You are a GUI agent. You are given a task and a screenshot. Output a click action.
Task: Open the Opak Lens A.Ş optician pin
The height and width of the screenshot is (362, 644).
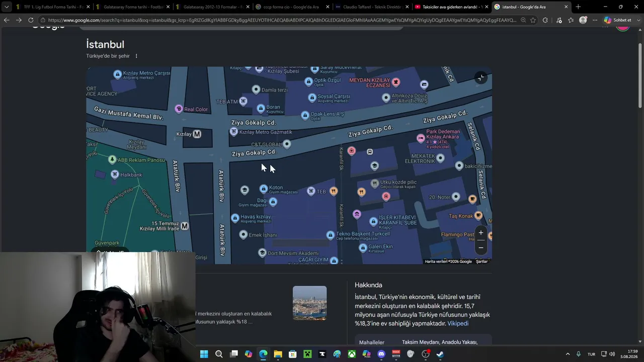pos(304,115)
